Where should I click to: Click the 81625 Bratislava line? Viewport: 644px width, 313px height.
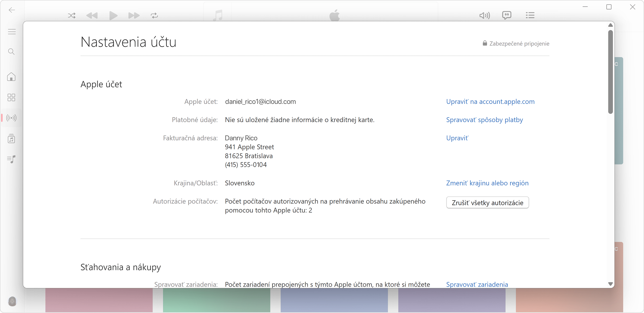(x=249, y=156)
